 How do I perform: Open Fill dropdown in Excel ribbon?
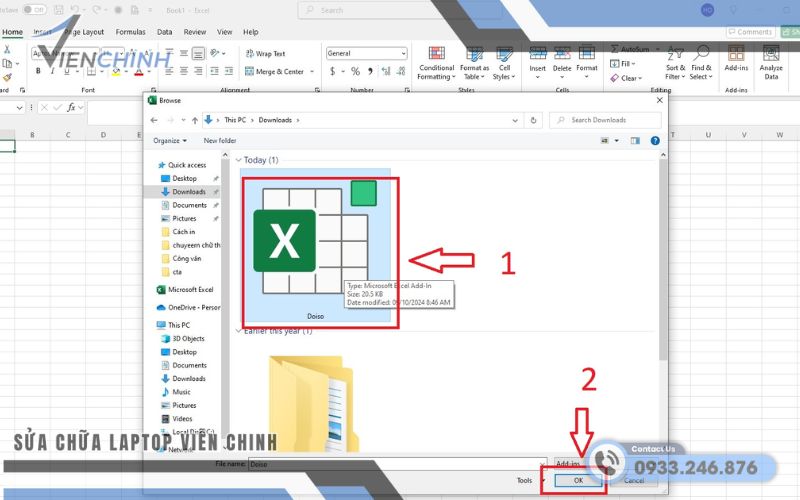click(x=623, y=64)
